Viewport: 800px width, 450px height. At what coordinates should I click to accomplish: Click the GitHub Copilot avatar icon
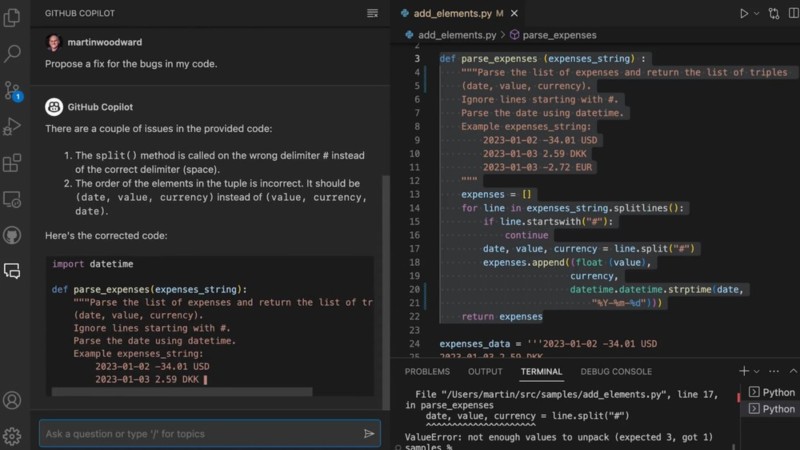pyautogui.click(x=54, y=107)
